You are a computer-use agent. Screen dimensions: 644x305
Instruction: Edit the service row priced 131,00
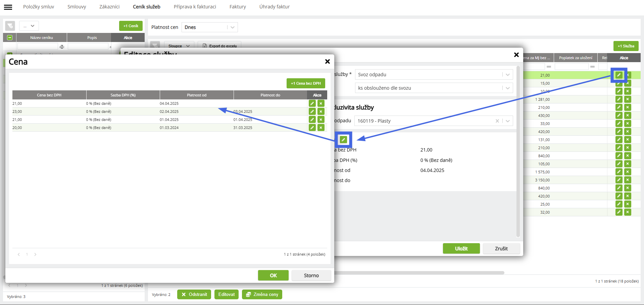pos(619,140)
